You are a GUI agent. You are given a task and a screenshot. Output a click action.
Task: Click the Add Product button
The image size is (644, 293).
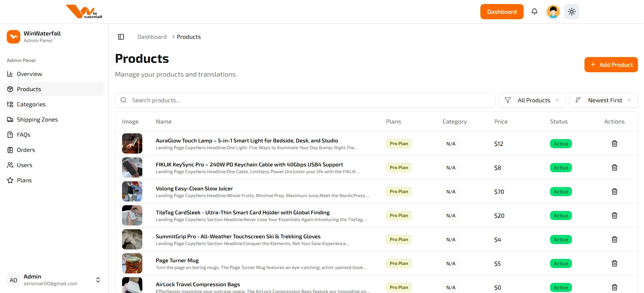[x=611, y=65]
